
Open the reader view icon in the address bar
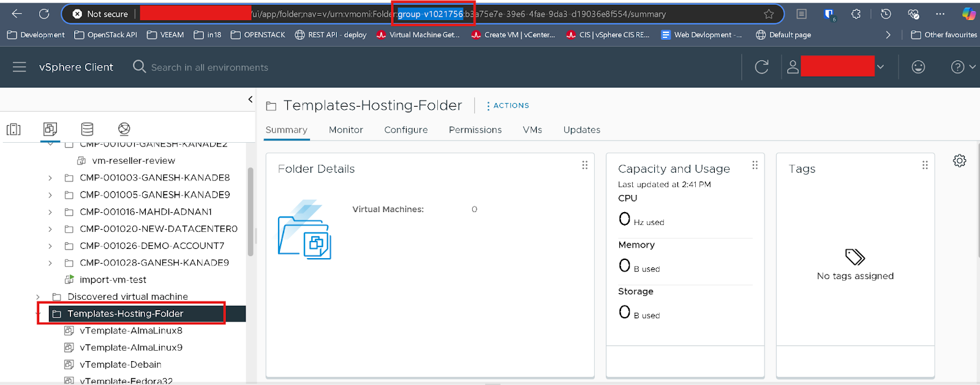tap(801, 13)
